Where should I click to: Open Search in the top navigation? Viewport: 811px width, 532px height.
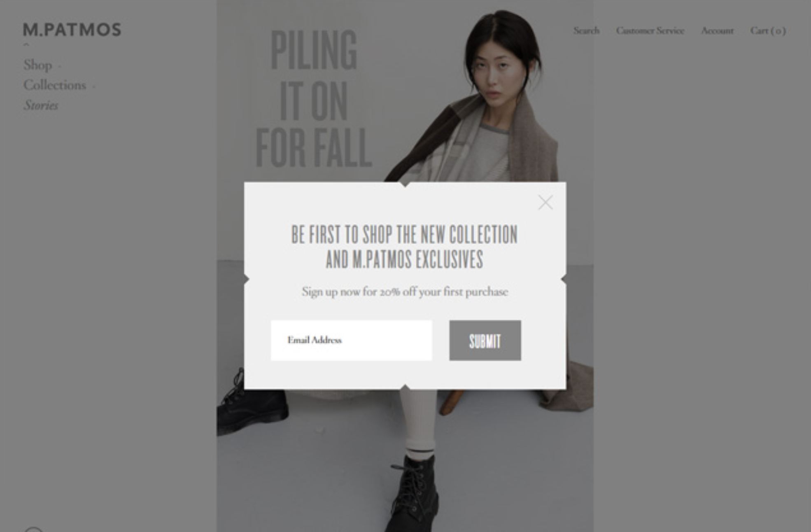[586, 30]
